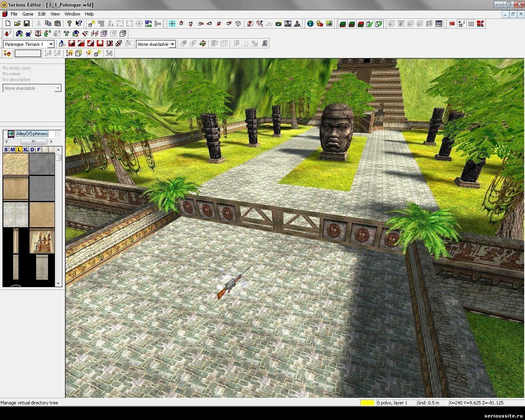This screenshot has width=525, height=420.
Task: Open the Help menu
Action: (89, 14)
